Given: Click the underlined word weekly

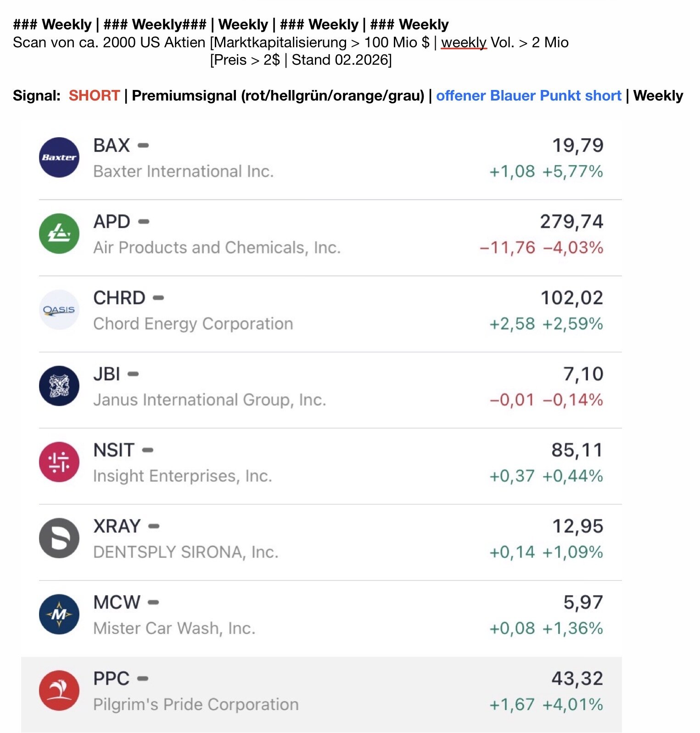Looking at the screenshot, I should pos(464,43).
